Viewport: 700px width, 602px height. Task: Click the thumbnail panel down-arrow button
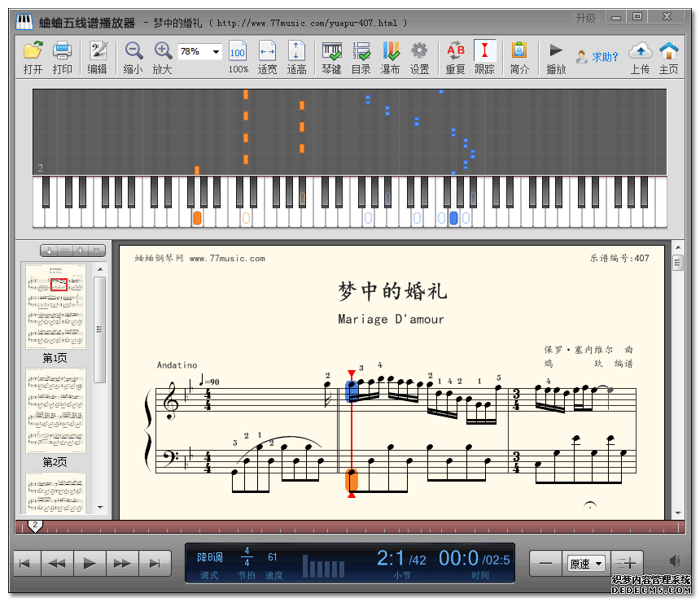[x=49, y=251]
